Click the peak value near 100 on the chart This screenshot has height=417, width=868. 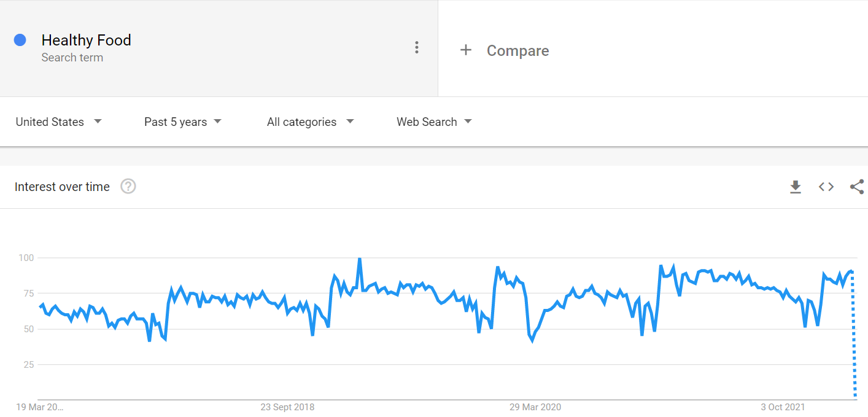[360, 259]
